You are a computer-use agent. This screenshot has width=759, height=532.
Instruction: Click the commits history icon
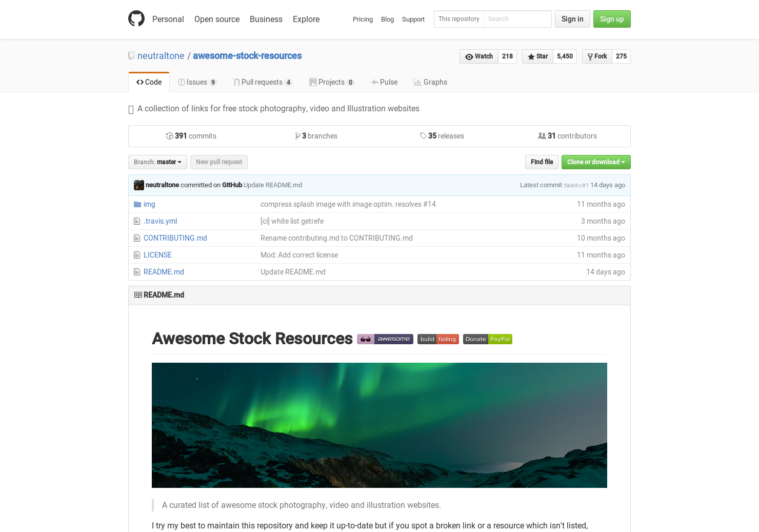pyautogui.click(x=169, y=135)
